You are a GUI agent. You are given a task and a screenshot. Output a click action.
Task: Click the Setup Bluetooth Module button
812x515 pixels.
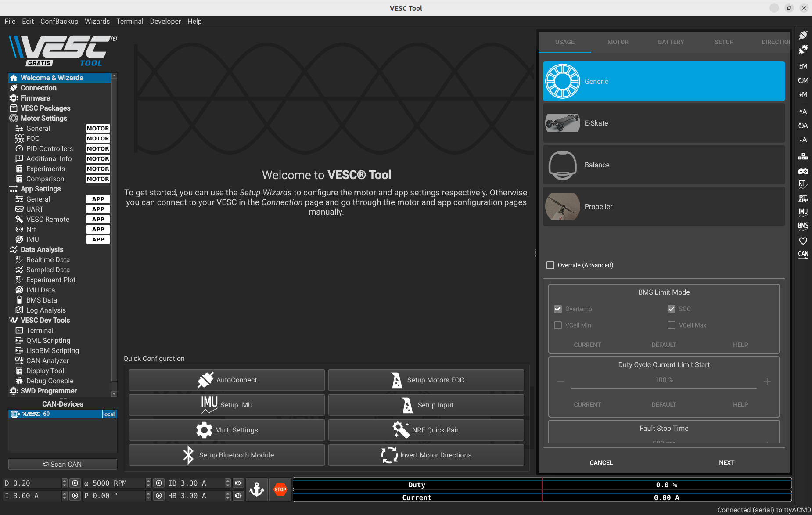(227, 455)
